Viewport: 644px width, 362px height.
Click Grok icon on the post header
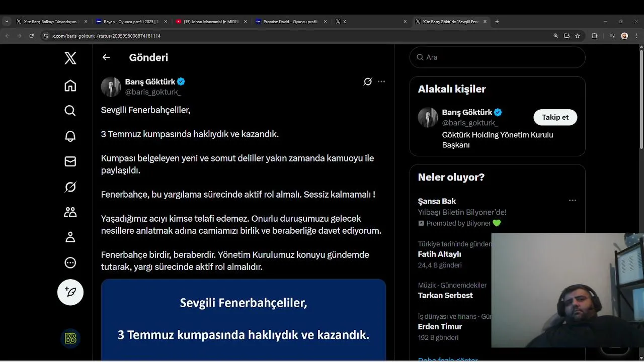368,81
